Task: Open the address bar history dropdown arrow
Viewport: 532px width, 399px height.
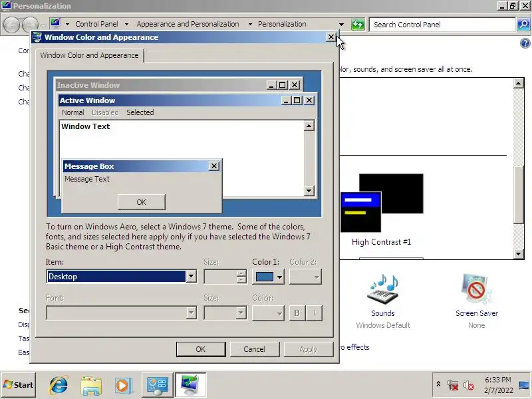Action: (341, 25)
